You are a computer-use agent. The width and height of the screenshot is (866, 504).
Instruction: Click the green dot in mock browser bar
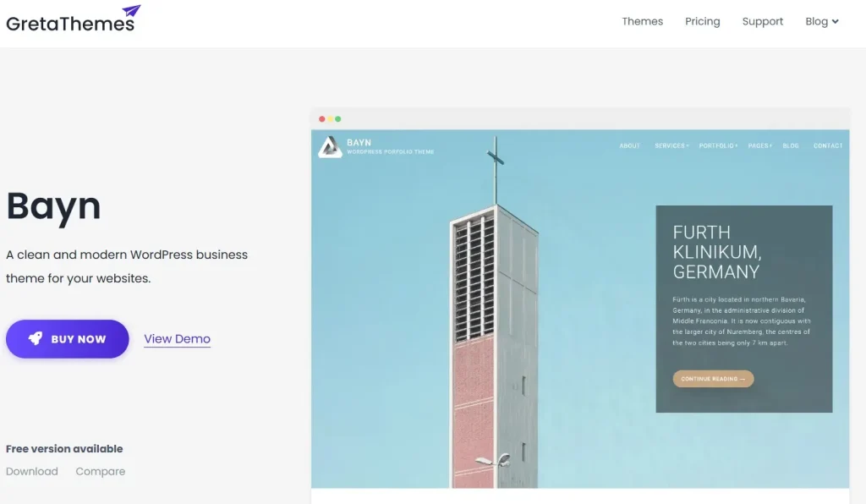coord(338,119)
